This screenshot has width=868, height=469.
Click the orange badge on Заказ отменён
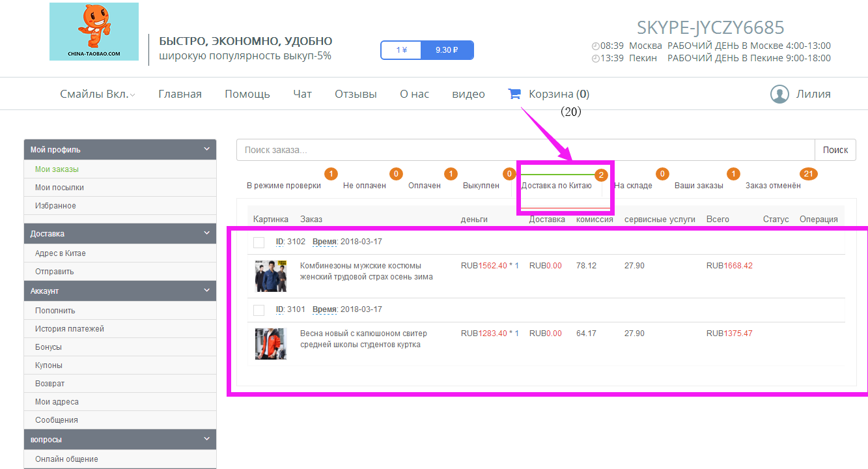[808, 174]
